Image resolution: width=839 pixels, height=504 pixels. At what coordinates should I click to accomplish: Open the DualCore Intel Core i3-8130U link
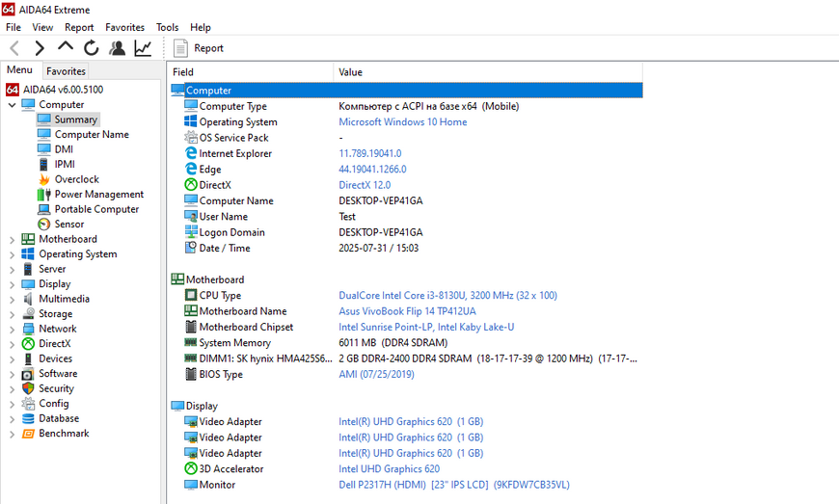pyautogui.click(x=447, y=296)
